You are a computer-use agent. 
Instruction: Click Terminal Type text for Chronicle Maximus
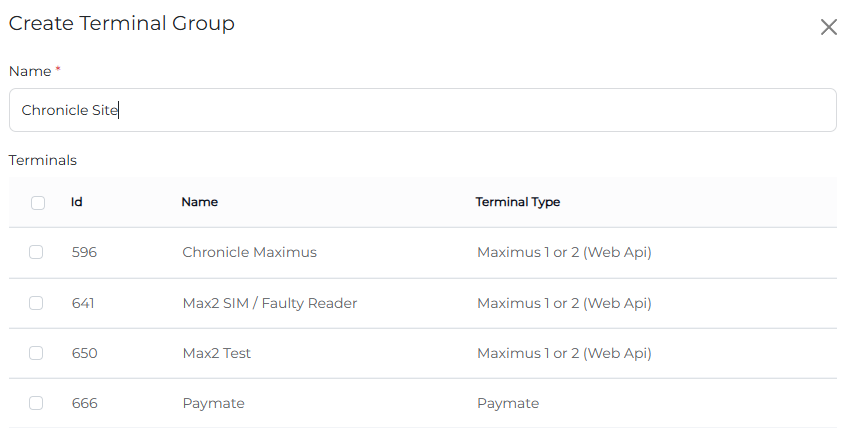tap(564, 252)
